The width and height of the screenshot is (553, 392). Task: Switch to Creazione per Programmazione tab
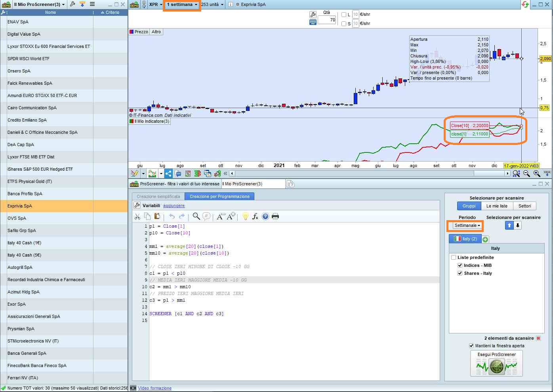[x=219, y=196]
